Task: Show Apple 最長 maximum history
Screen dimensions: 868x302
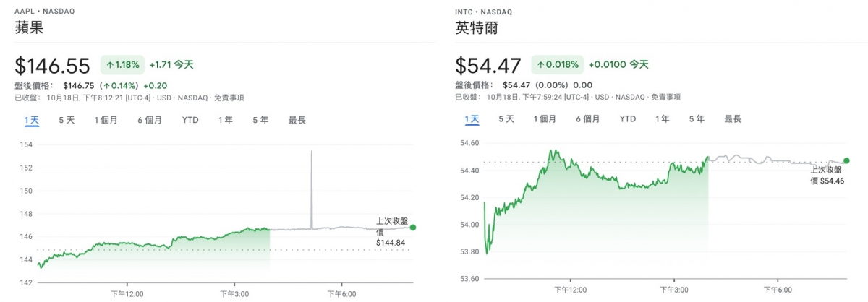Action: click(297, 120)
